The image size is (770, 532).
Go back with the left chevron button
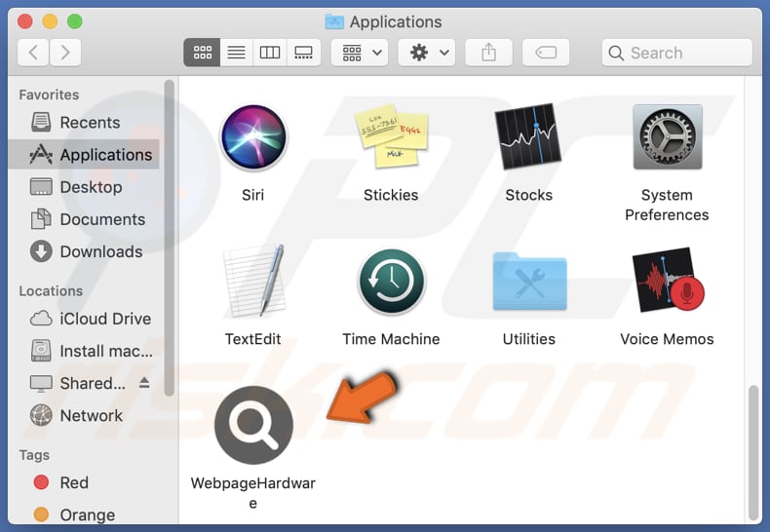coord(33,53)
